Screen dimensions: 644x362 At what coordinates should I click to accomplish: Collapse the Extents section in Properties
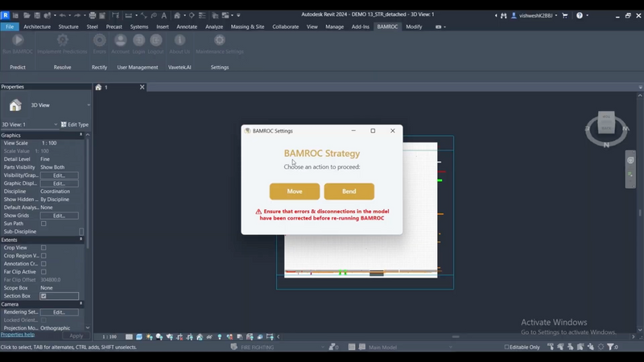click(81, 240)
